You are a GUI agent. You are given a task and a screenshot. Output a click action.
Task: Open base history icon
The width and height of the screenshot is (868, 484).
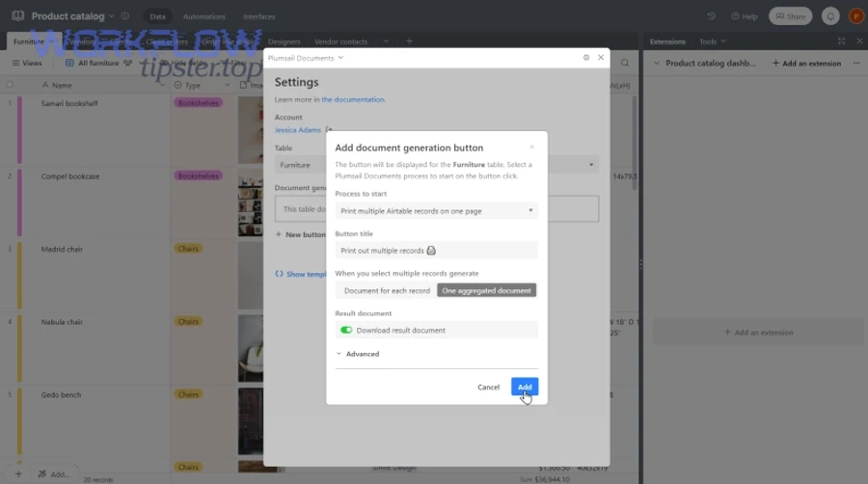(712, 16)
